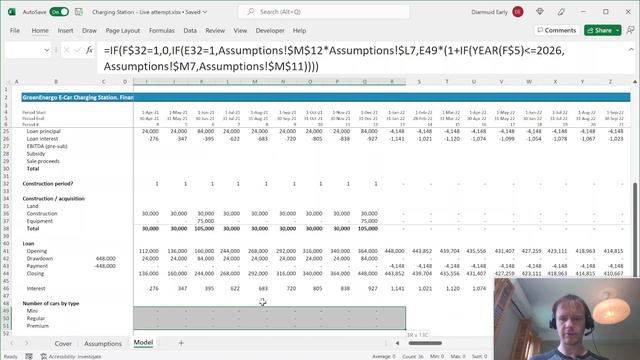Viewport: 640px width, 360px height.
Task: Click the pen drawing icon in title bar
Action: (562, 12)
